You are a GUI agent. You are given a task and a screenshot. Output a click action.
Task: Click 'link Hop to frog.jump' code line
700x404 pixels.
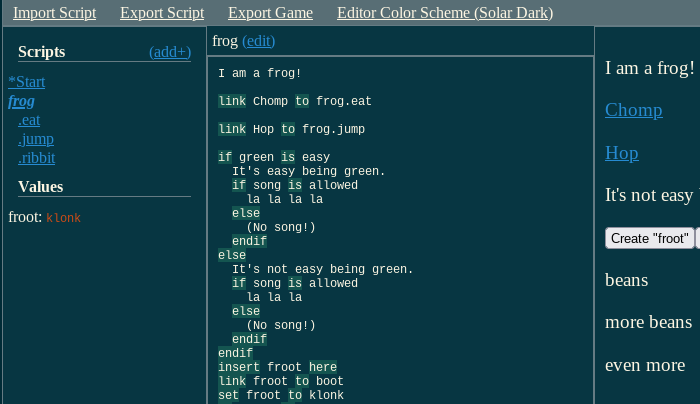pyautogui.click(x=291, y=129)
